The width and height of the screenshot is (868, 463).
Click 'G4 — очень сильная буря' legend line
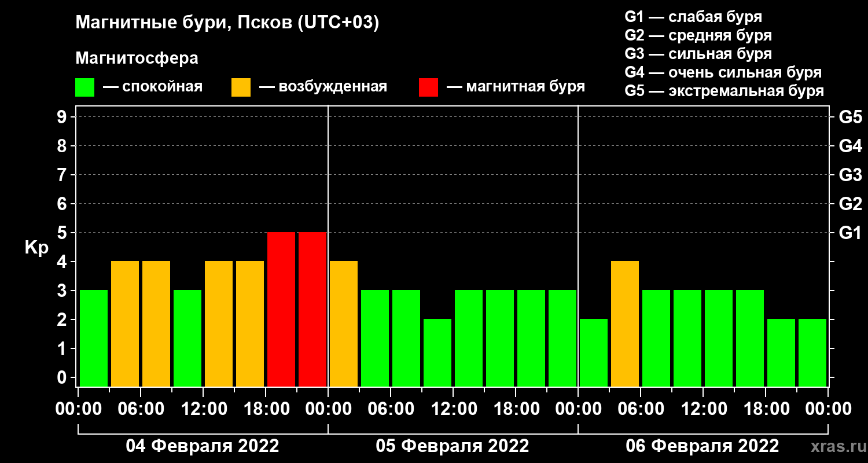(x=723, y=72)
